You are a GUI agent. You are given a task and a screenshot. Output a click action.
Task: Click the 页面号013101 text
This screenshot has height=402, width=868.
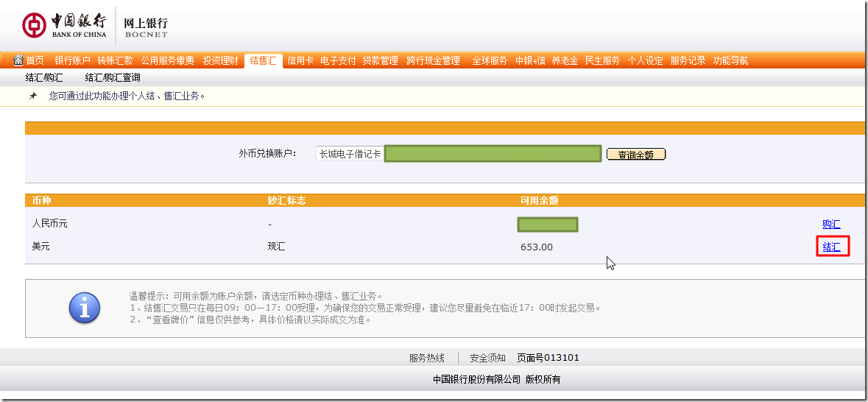[548, 358]
